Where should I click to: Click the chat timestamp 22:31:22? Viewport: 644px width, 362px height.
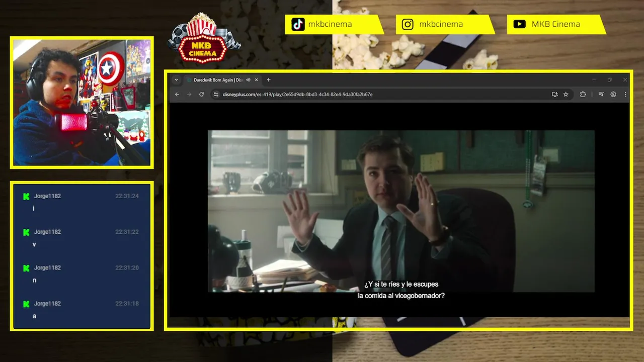click(x=127, y=232)
